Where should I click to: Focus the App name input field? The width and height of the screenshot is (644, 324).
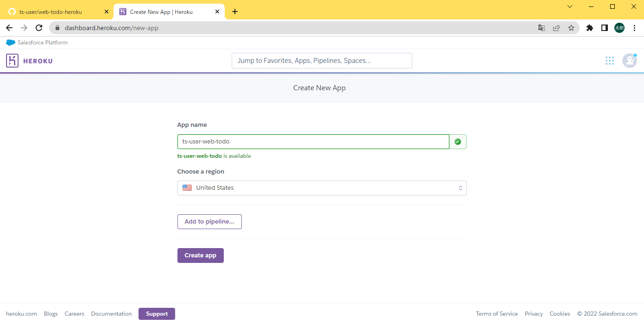313,142
